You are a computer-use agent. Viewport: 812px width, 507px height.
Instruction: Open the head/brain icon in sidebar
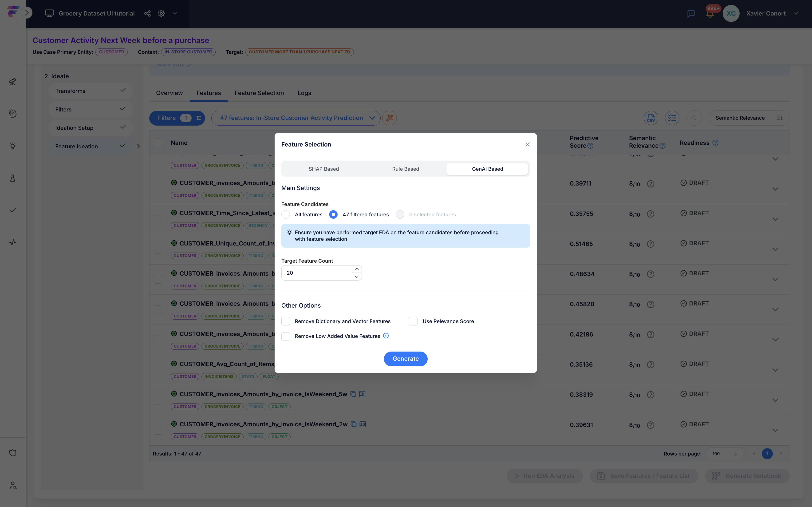click(13, 114)
